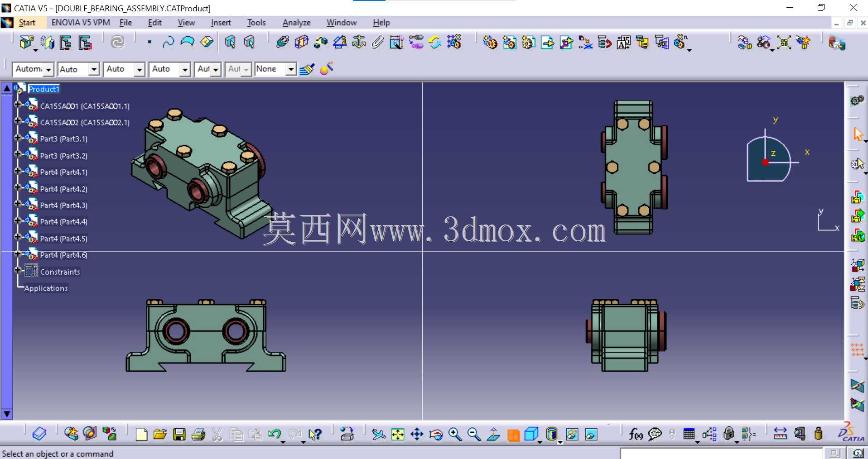The width and height of the screenshot is (868, 459).
Task: Click the tree scroll up arrow
Action: point(7,88)
